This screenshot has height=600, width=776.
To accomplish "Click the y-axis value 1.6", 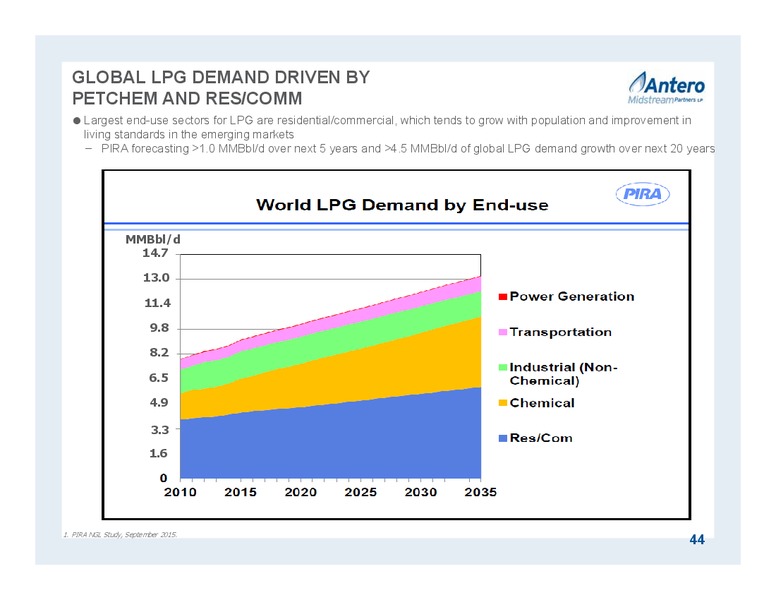I will point(158,453).
